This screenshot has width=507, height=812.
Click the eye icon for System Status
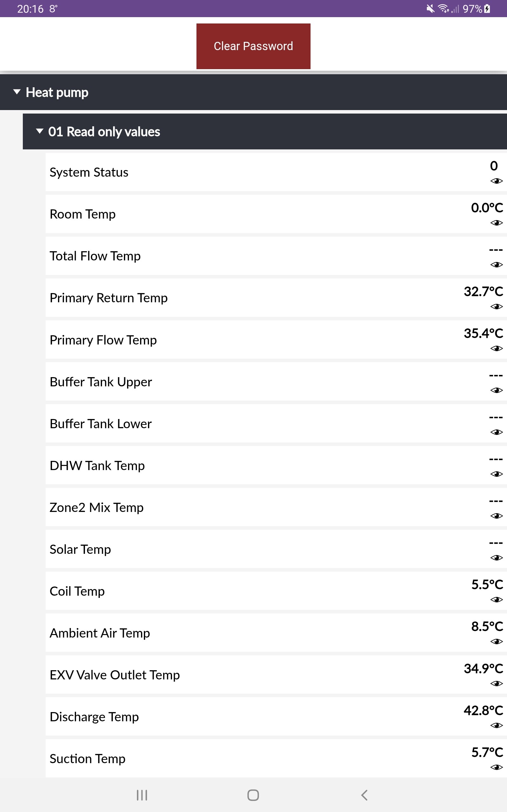[x=496, y=181]
